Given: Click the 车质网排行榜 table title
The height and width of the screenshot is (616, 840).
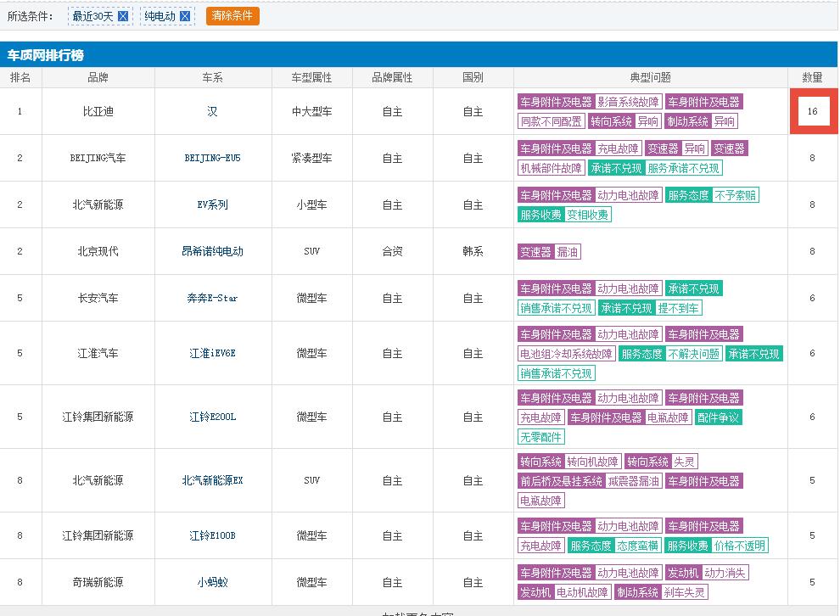Looking at the screenshot, I should (46, 55).
